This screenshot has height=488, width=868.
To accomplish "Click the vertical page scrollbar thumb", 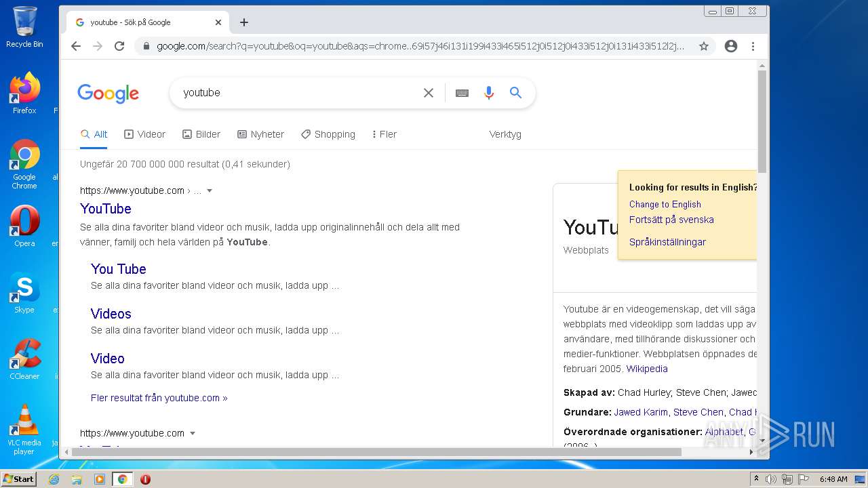I will 762,122.
